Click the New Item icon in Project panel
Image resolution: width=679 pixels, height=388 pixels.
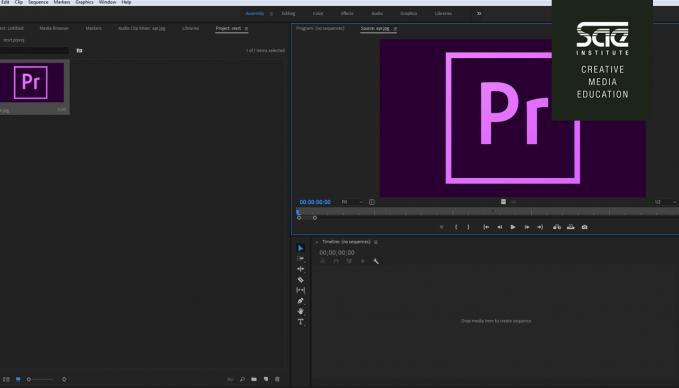coord(266,379)
